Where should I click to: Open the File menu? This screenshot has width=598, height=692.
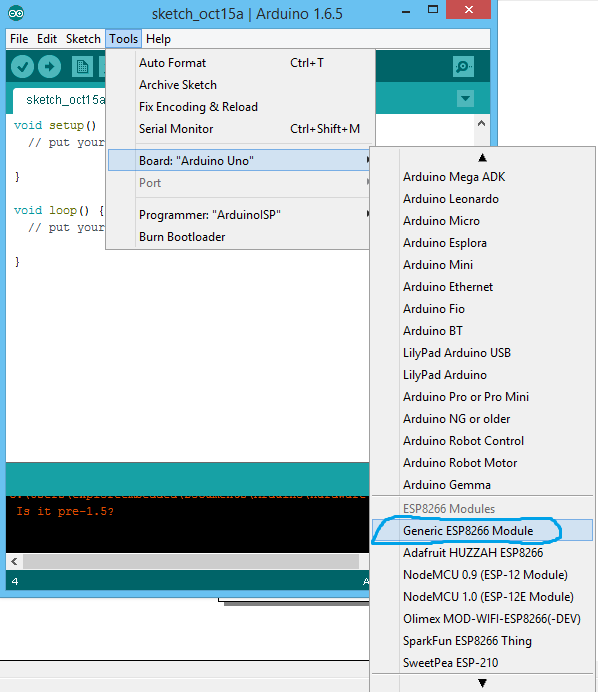(19, 39)
